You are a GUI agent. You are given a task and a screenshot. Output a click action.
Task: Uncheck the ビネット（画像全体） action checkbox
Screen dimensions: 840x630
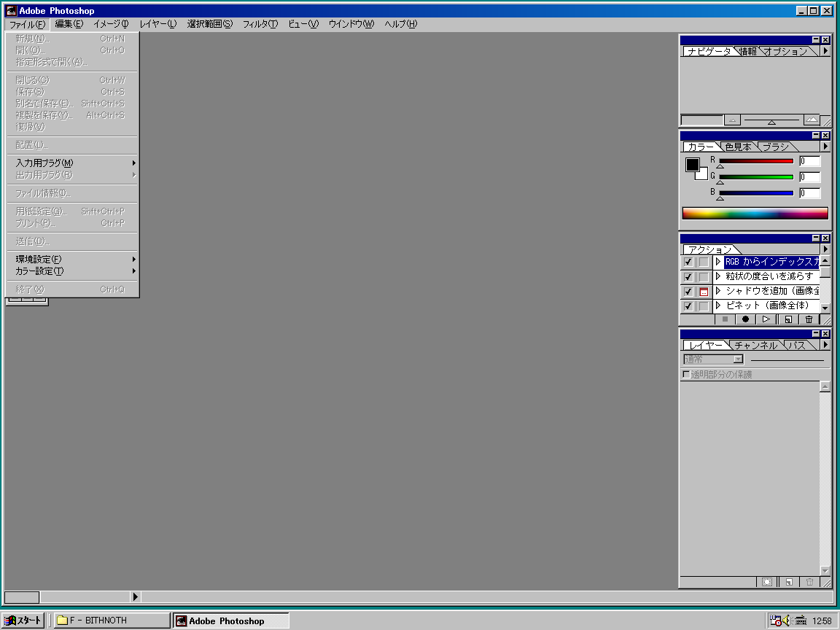[x=688, y=306]
